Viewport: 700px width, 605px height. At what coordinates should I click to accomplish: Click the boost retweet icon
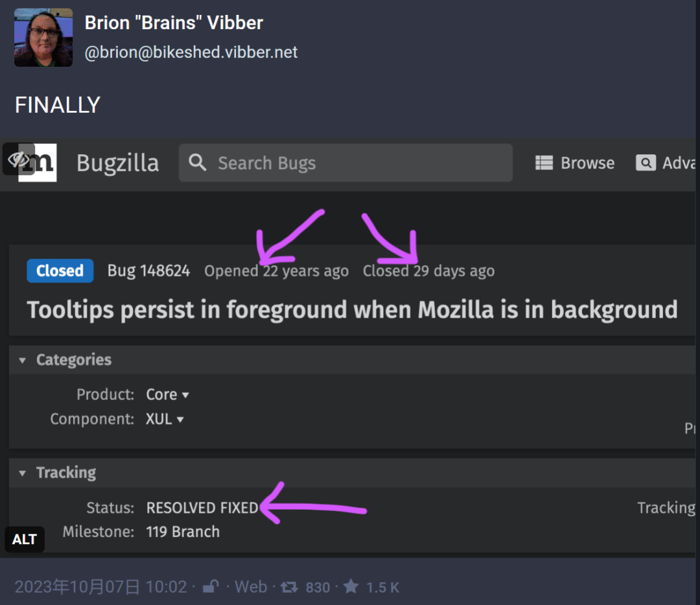[289, 587]
